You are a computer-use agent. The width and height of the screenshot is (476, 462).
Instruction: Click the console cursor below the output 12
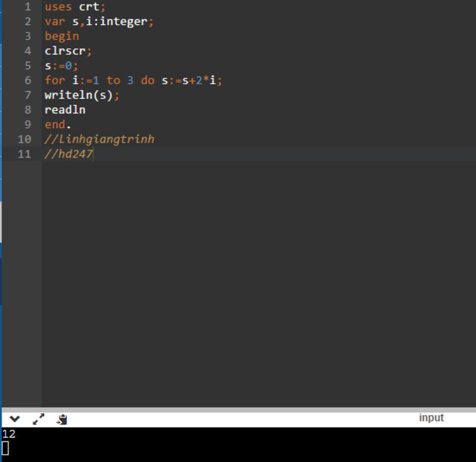(x=5, y=448)
